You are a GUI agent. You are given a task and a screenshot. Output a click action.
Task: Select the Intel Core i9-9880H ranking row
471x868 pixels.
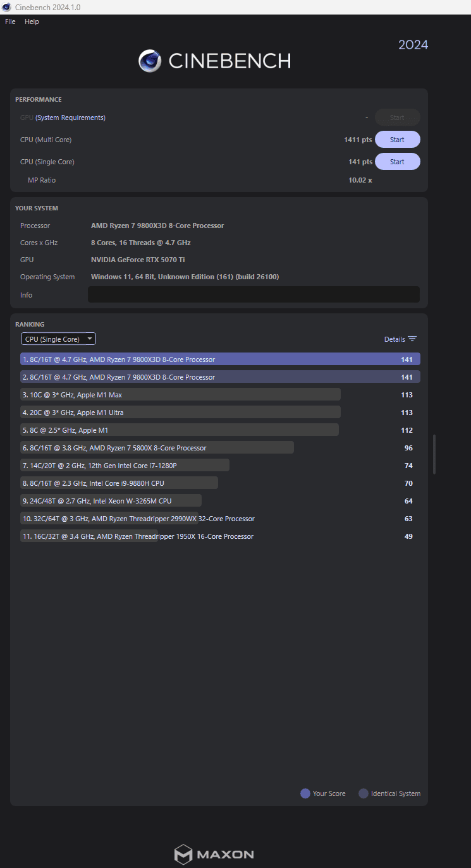220,483
